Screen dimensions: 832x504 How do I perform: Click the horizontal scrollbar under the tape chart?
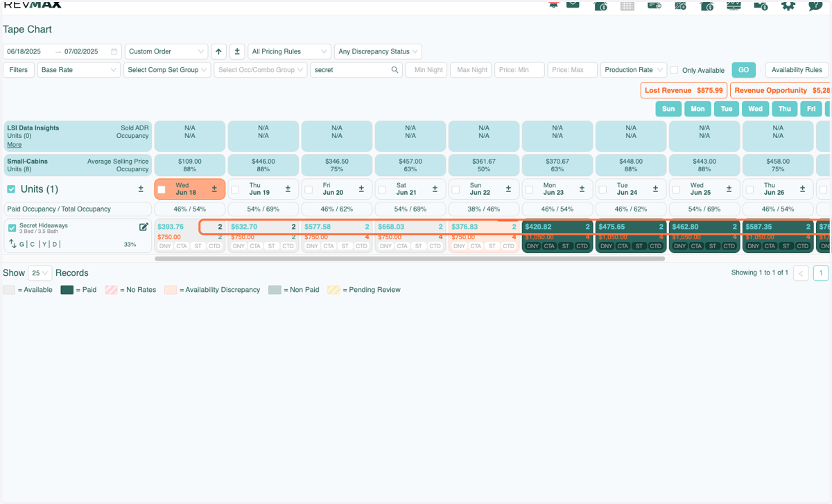point(410,259)
